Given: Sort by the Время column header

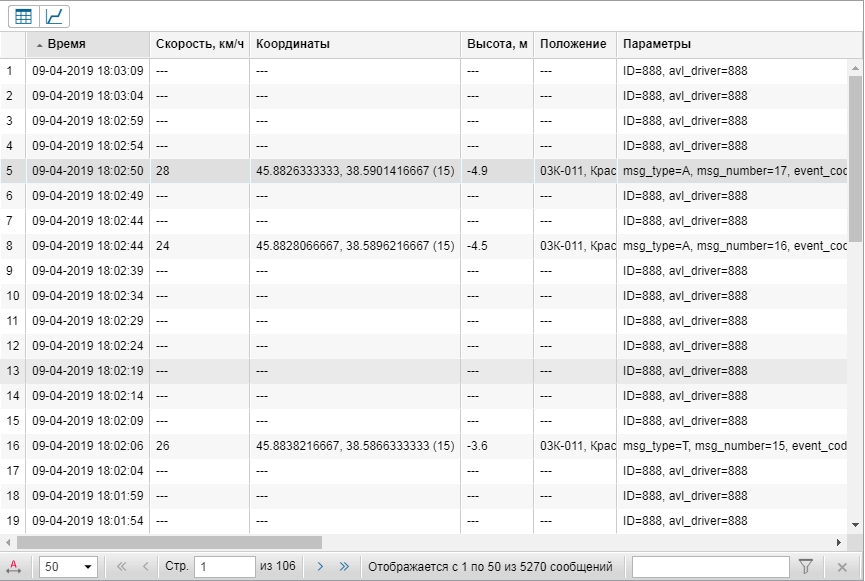Looking at the screenshot, I should (87, 45).
